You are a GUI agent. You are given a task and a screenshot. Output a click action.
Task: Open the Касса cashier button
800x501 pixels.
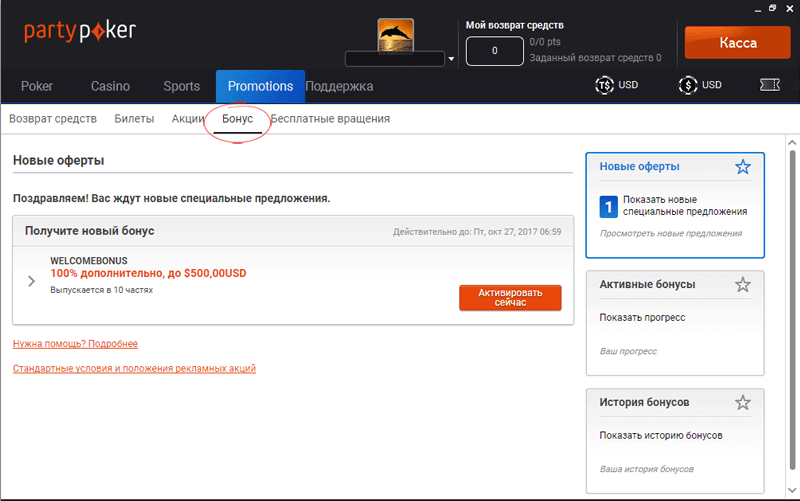pos(737,43)
